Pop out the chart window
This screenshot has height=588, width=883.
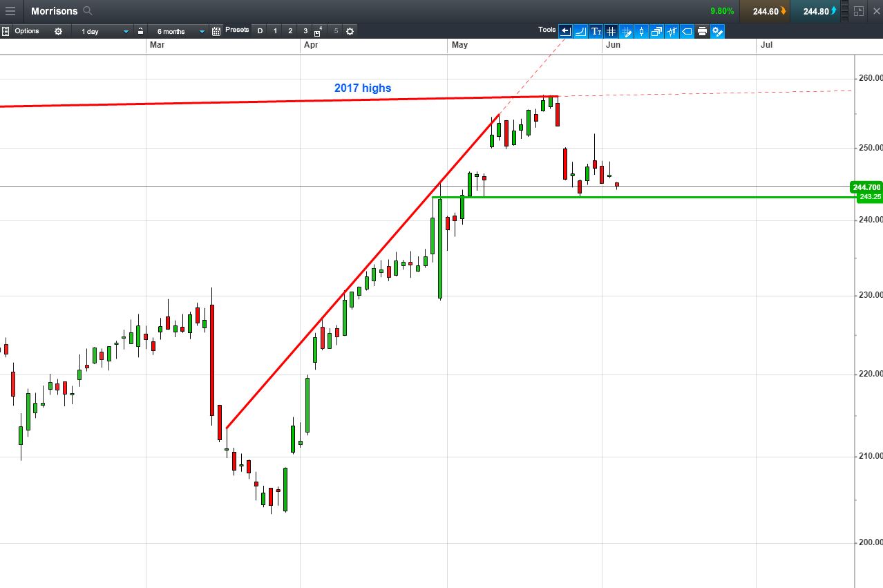pos(859,11)
